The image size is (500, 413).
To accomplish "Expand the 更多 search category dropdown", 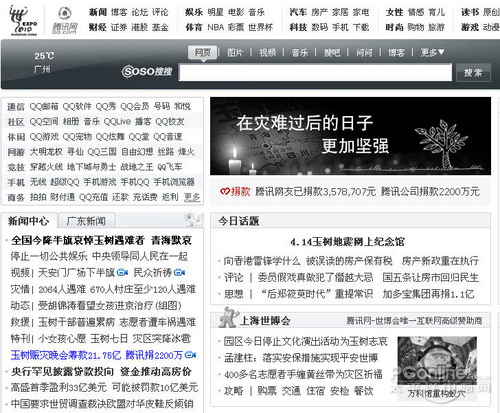I will (432, 52).
